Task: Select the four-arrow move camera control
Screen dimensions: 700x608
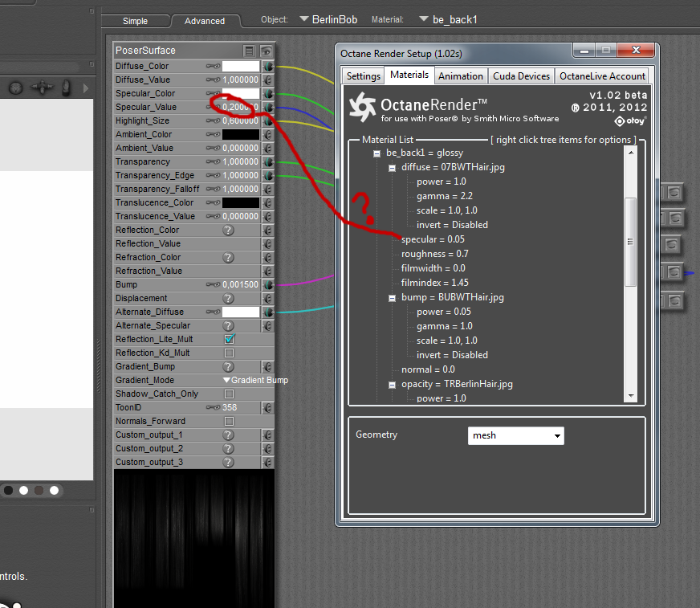Action: [42, 88]
